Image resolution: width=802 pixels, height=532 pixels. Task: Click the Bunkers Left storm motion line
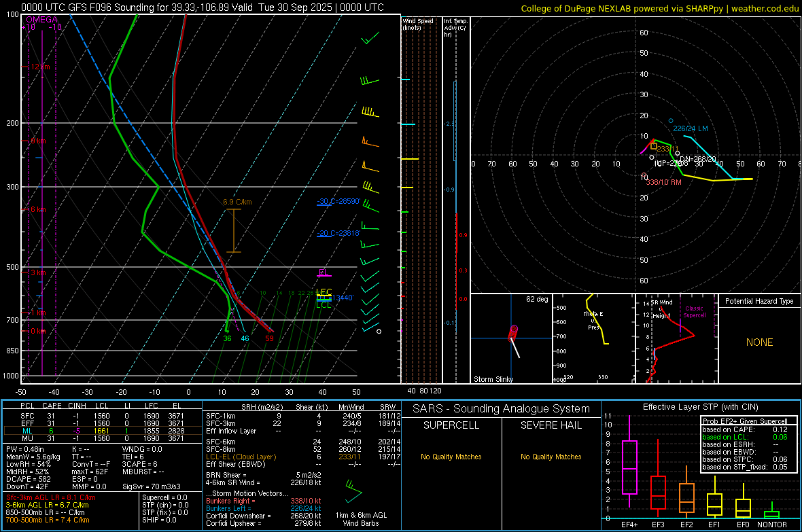(x=264, y=508)
